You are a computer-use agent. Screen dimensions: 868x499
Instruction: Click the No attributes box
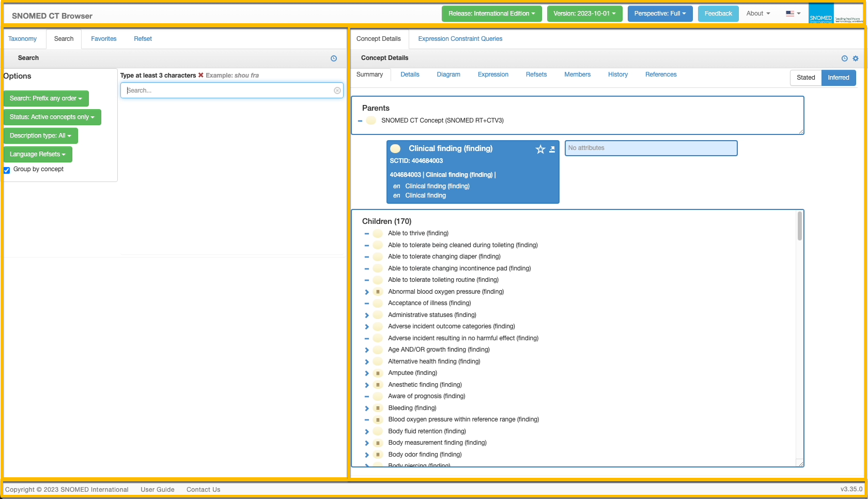pyautogui.click(x=651, y=148)
